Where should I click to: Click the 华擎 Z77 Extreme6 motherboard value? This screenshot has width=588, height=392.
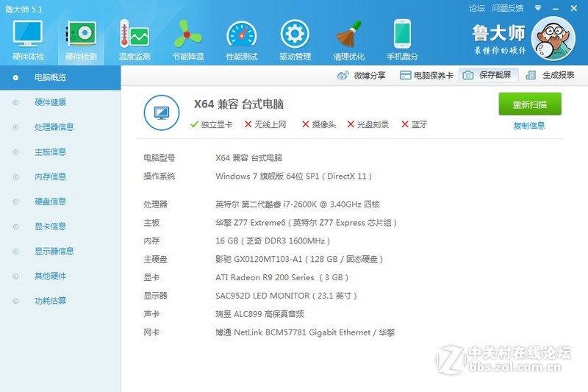(x=306, y=223)
